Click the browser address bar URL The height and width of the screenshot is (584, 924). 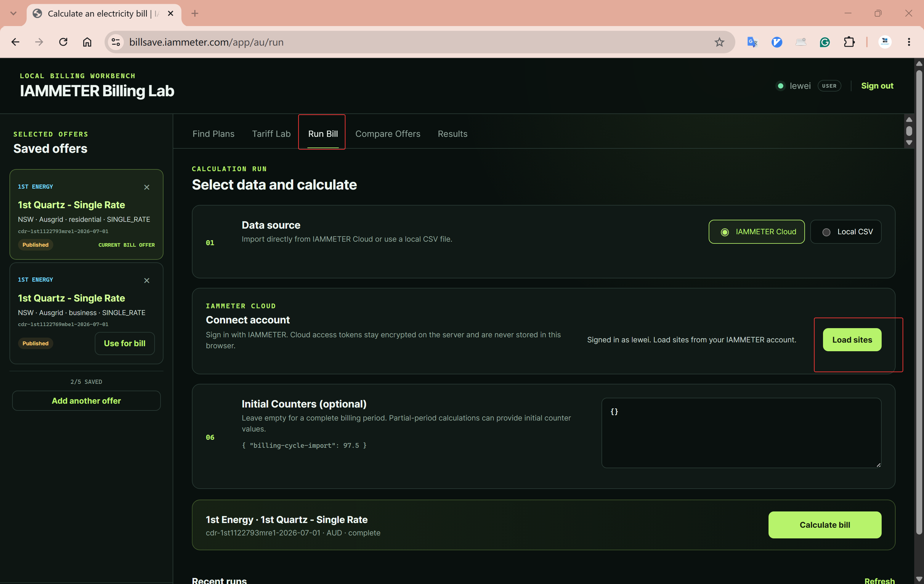point(206,42)
